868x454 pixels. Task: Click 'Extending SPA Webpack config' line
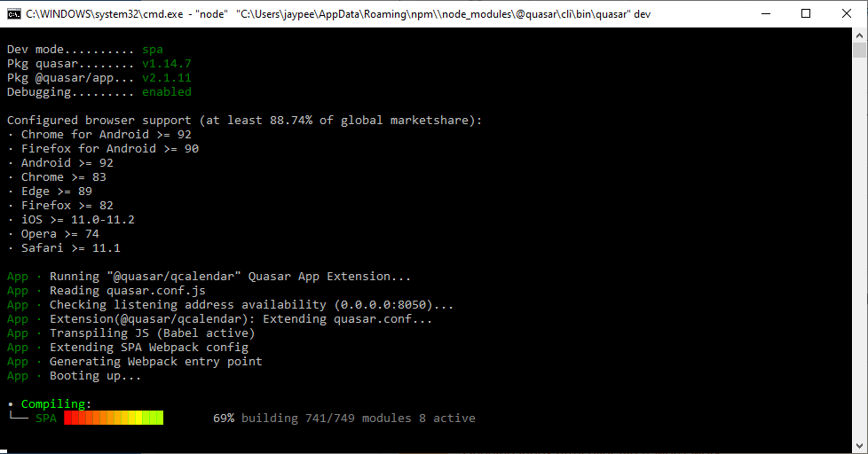click(127, 348)
